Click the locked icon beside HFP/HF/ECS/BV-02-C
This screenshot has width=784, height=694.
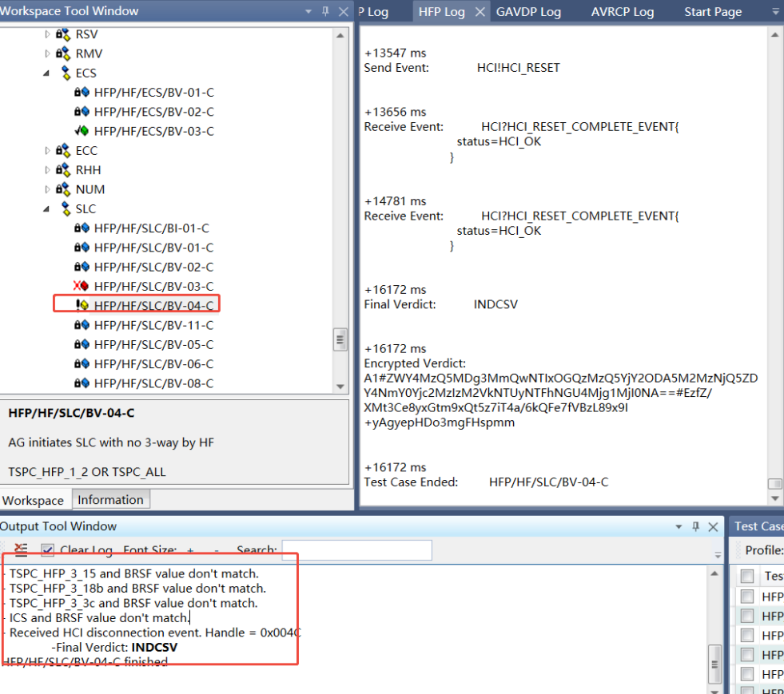coord(82,112)
